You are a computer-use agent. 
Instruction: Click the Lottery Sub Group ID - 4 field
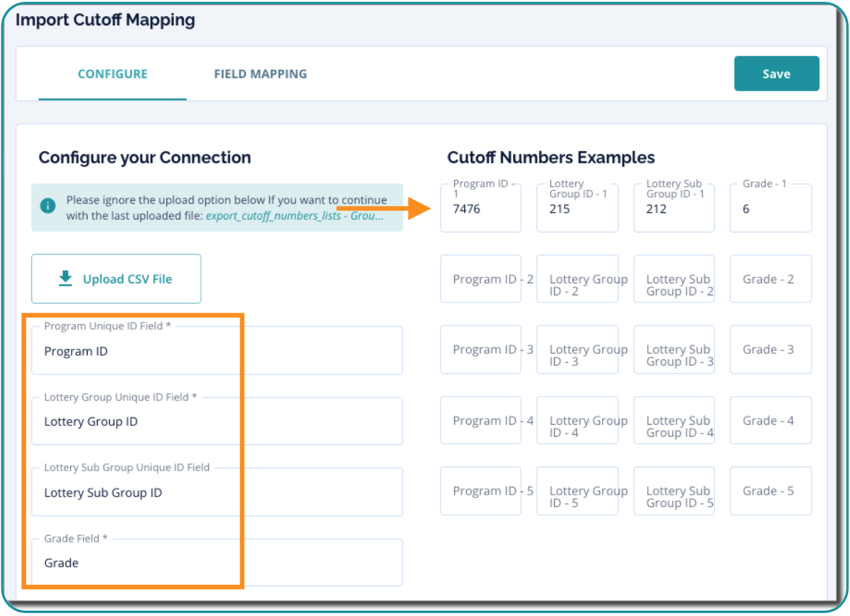coord(674,421)
